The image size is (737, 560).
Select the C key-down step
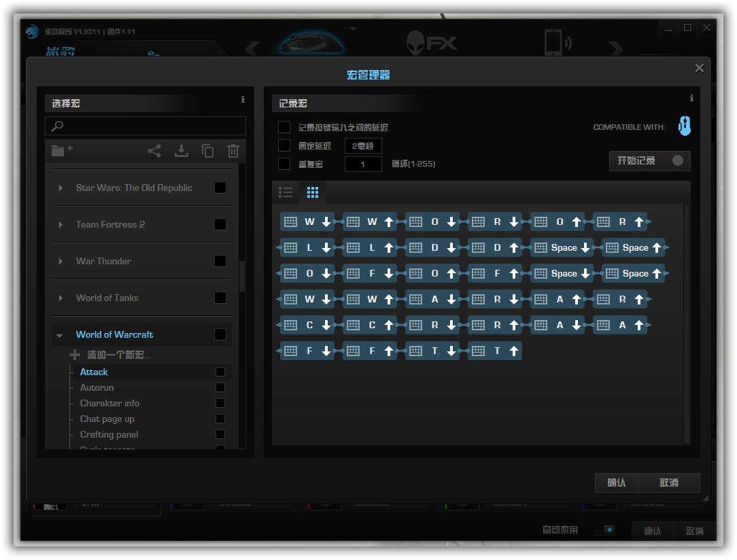coord(307,325)
